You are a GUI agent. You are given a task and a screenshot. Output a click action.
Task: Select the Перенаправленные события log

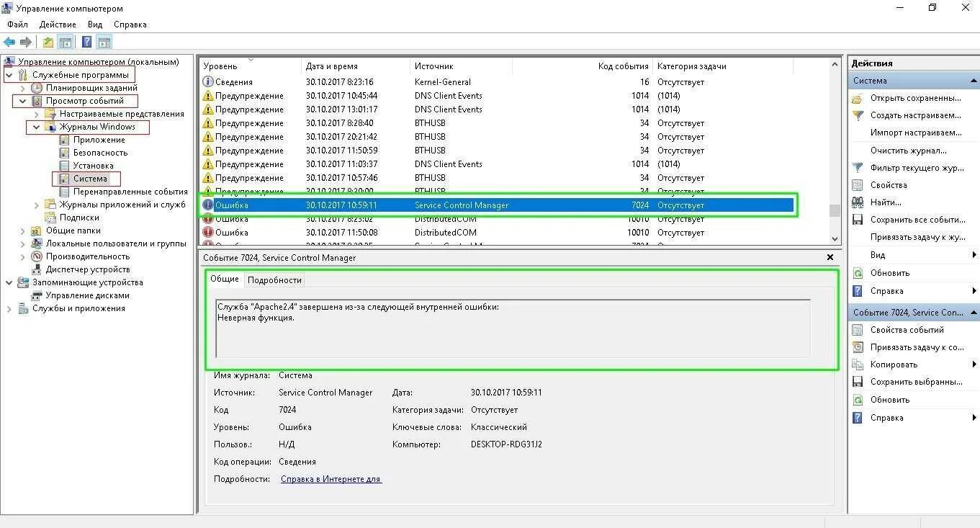pyautogui.click(x=130, y=192)
